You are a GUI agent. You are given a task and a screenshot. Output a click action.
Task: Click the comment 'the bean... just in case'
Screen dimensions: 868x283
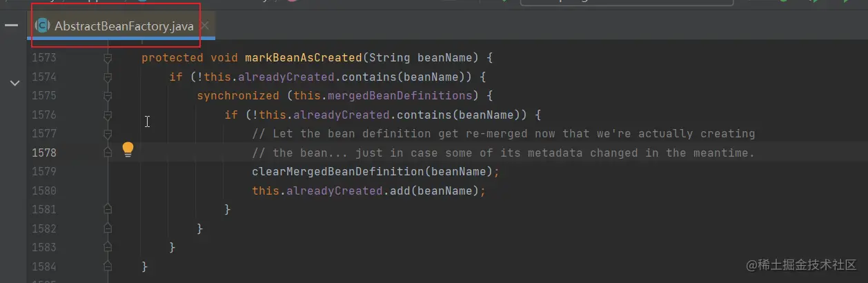504,153
